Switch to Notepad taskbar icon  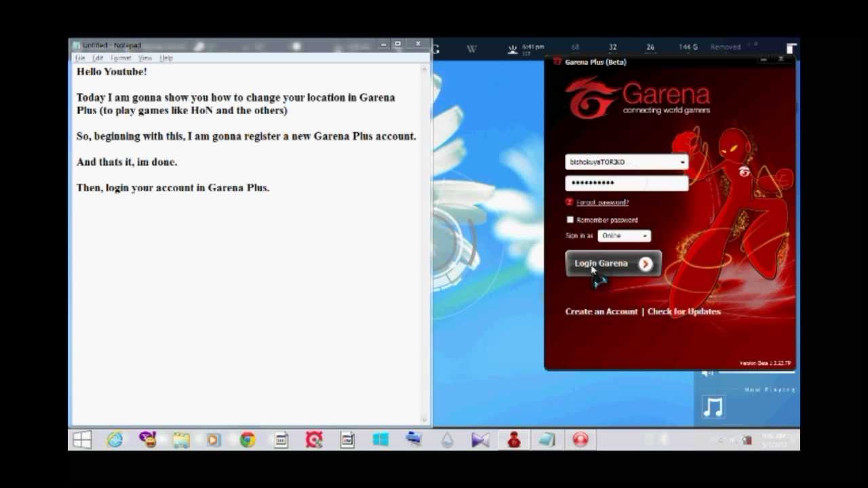coord(547,441)
